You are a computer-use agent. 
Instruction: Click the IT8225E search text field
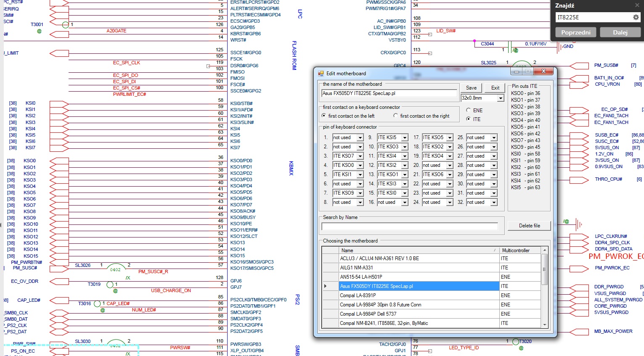tap(594, 17)
